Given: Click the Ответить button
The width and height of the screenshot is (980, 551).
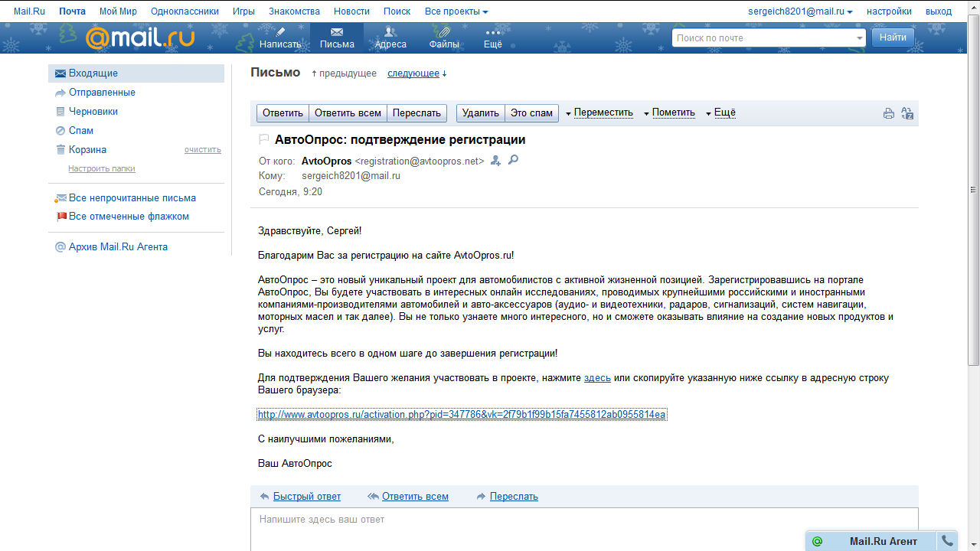Looking at the screenshot, I should pyautogui.click(x=283, y=113).
